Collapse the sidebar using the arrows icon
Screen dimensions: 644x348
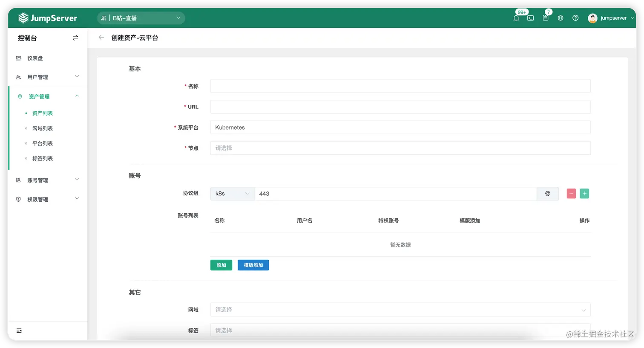point(75,38)
